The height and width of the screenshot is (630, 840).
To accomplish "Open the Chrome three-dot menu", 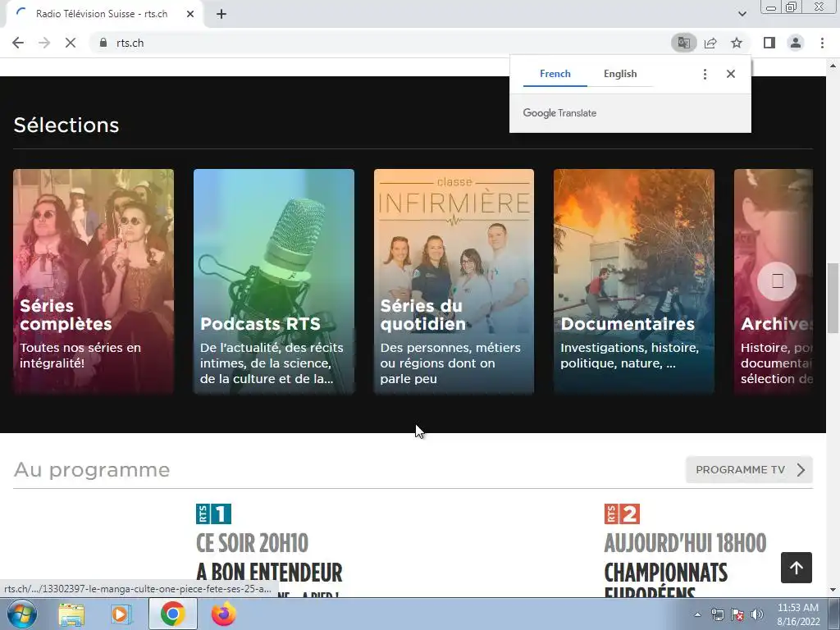I will [x=822, y=43].
